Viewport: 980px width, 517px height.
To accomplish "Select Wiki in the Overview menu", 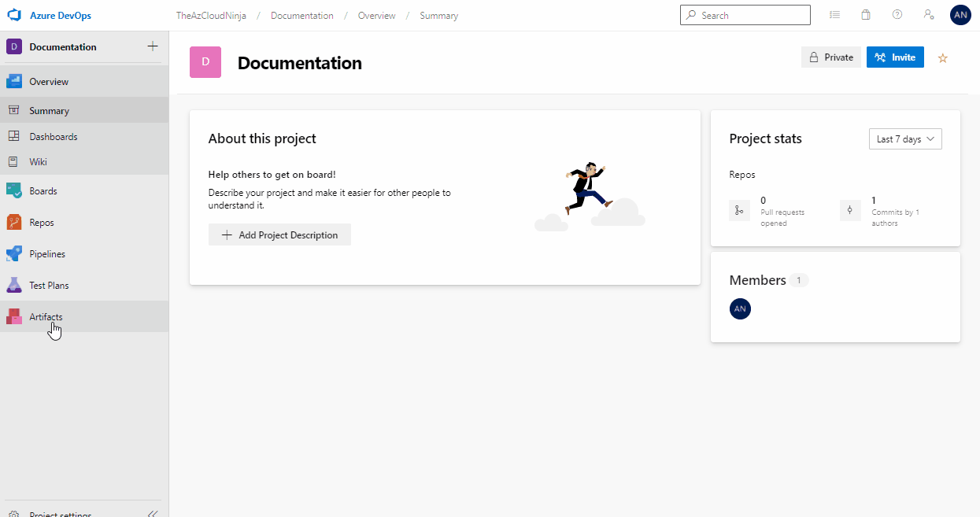I will (39, 162).
